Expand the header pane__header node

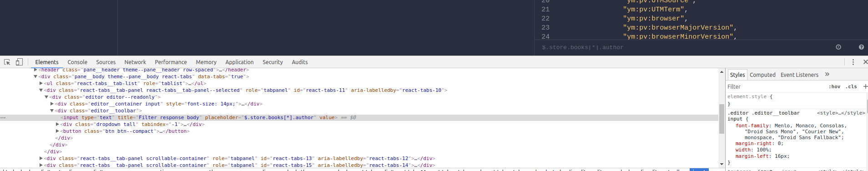(x=35, y=70)
